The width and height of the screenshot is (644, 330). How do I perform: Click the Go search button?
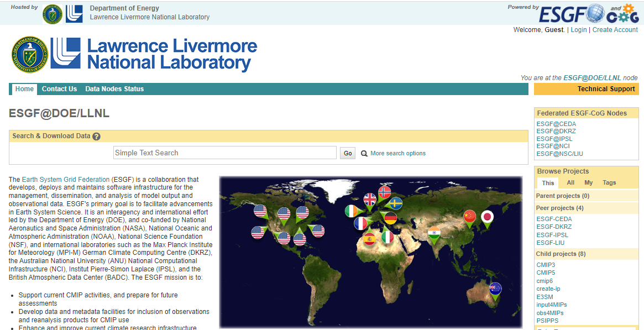pyautogui.click(x=348, y=154)
